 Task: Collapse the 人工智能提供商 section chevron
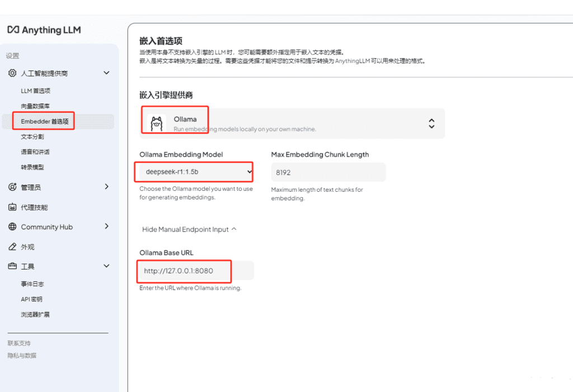click(106, 73)
